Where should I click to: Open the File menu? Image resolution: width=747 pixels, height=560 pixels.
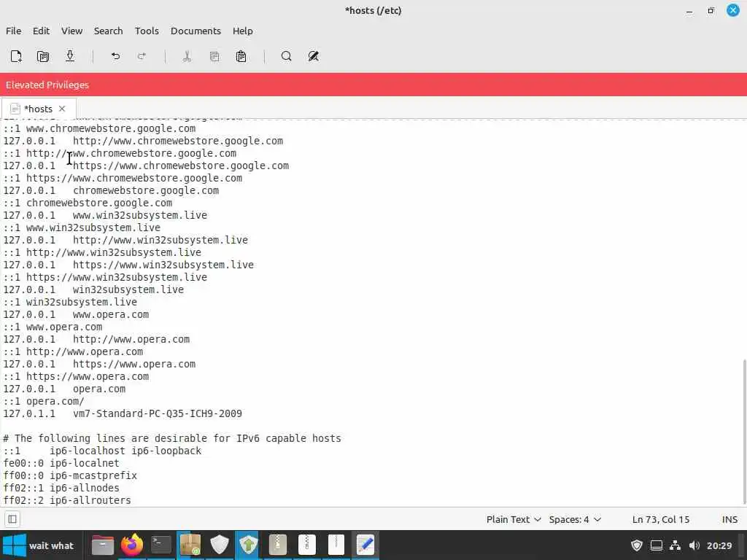pyautogui.click(x=13, y=31)
